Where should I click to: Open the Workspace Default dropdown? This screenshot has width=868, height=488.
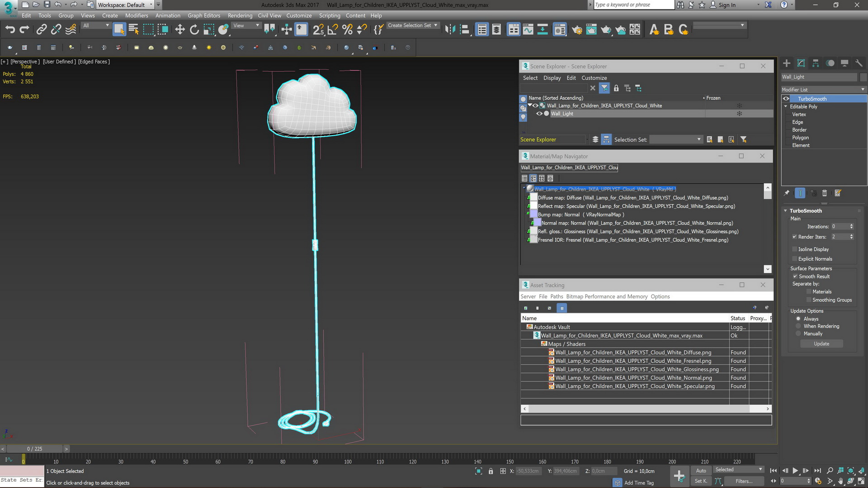(x=125, y=5)
